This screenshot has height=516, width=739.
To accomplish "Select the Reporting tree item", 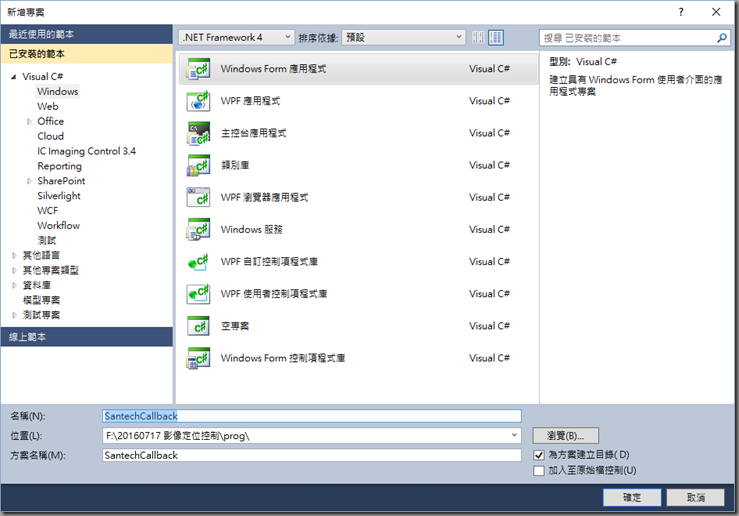I will click(x=59, y=166).
